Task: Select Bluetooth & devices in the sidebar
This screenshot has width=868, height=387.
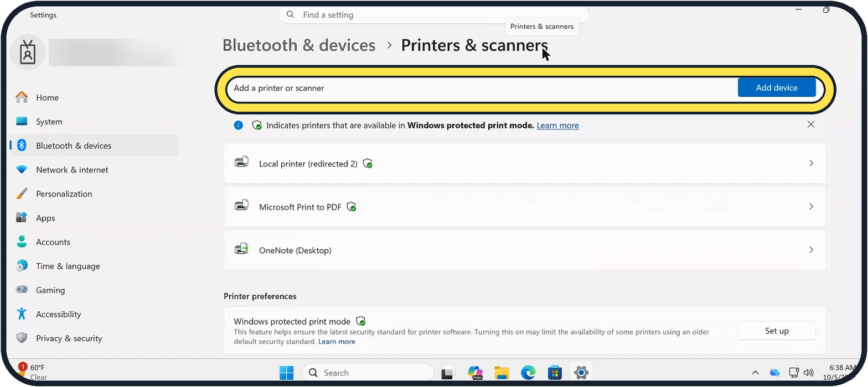Action: tap(93, 145)
